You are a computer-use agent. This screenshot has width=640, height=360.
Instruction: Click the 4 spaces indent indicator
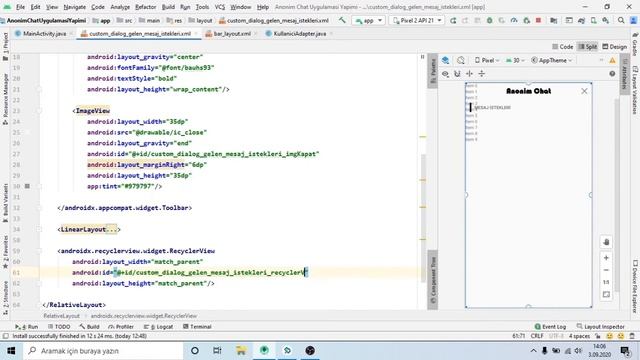tap(579, 336)
